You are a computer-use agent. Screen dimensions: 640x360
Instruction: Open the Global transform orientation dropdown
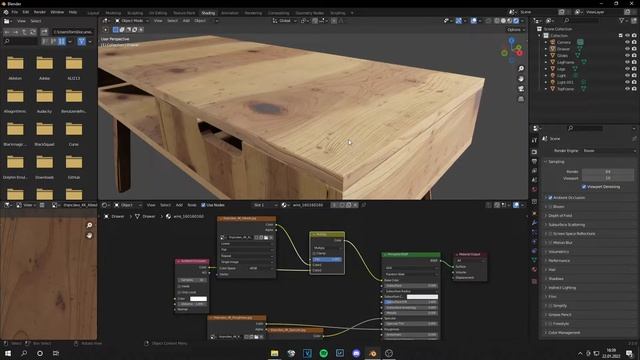point(285,20)
